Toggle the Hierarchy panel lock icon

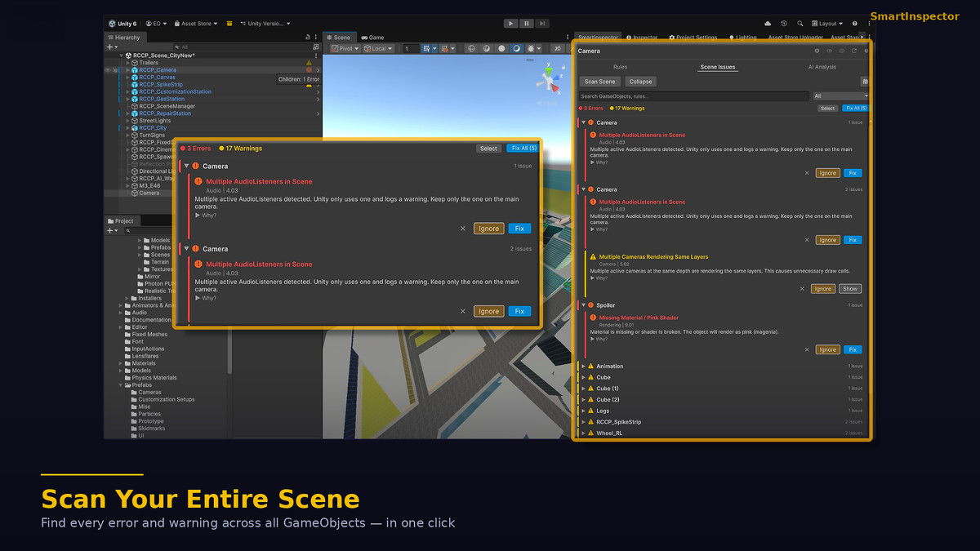pyautogui.click(x=308, y=37)
